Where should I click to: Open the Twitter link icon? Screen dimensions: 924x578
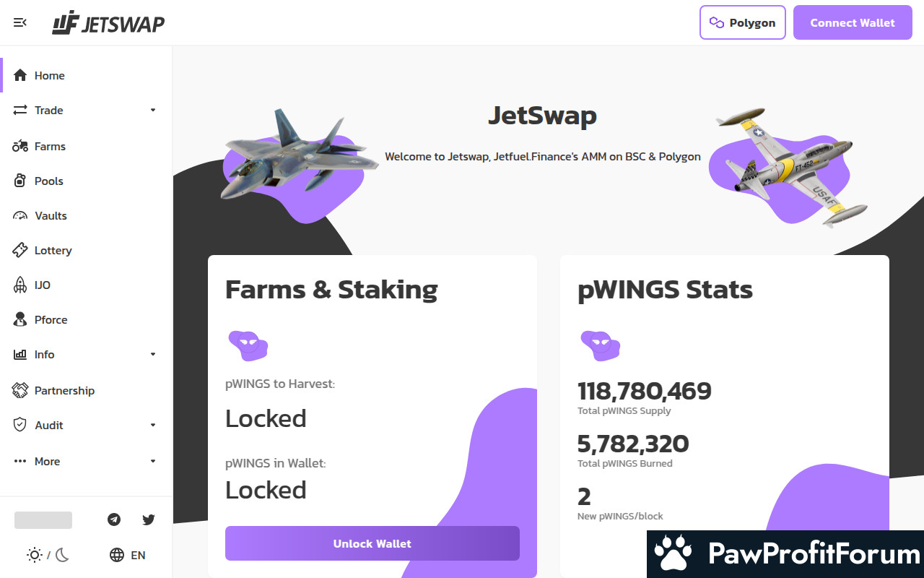149,519
